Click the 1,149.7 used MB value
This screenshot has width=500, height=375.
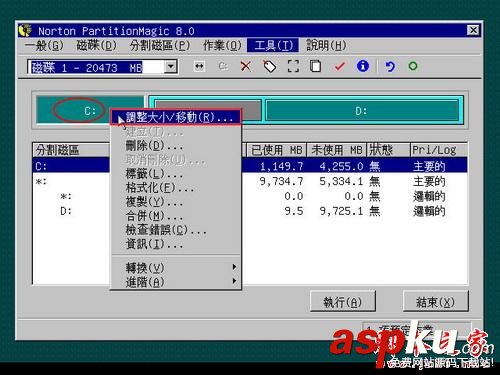click(x=281, y=166)
